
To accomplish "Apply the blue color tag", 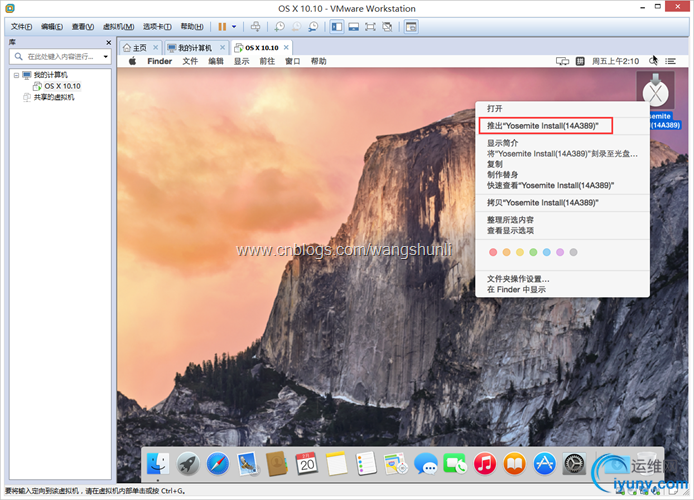I will pos(547,252).
